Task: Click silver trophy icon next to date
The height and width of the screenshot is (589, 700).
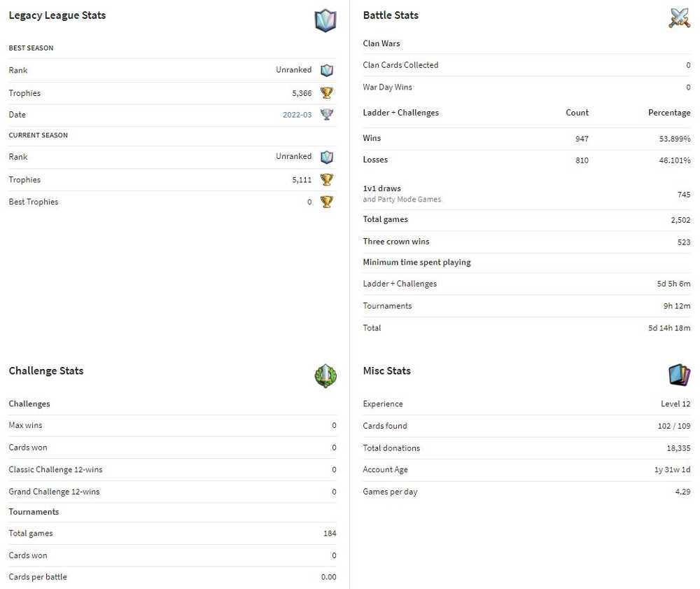Action: tap(327, 114)
